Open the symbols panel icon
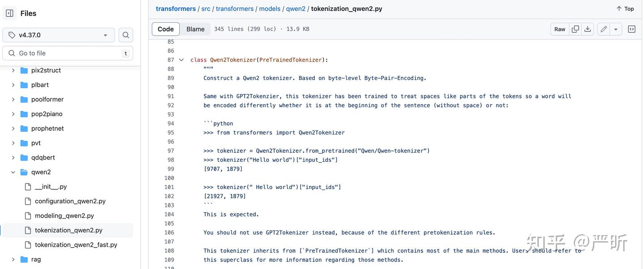The width and height of the screenshot is (644, 269). coord(631,29)
